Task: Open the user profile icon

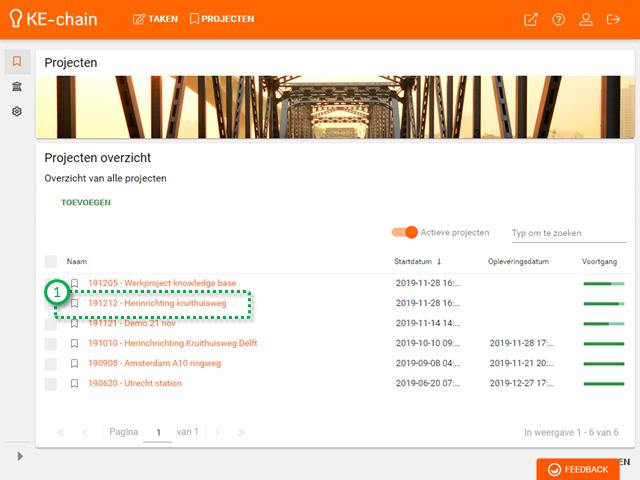Action: pos(586,19)
